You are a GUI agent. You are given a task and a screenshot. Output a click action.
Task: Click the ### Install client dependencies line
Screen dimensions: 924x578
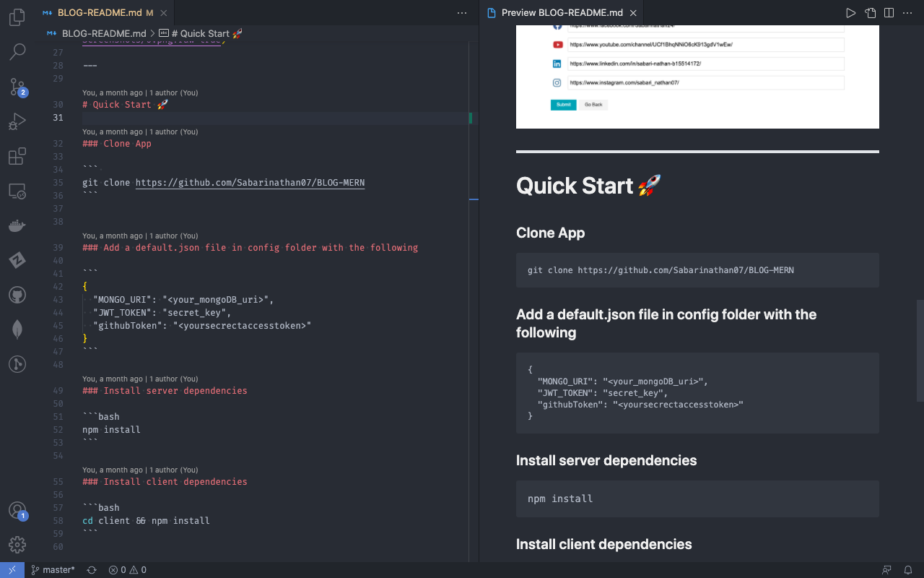point(165,482)
